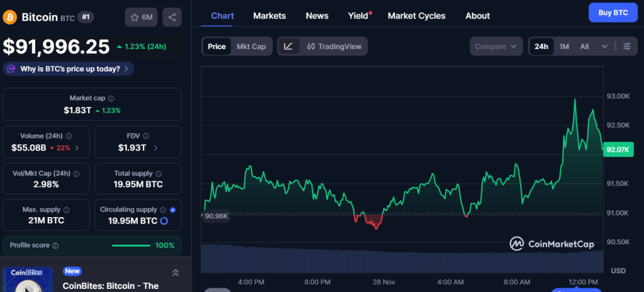644x292 pixels.
Task: Open the Yield tab
Action: [x=358, y=16]
